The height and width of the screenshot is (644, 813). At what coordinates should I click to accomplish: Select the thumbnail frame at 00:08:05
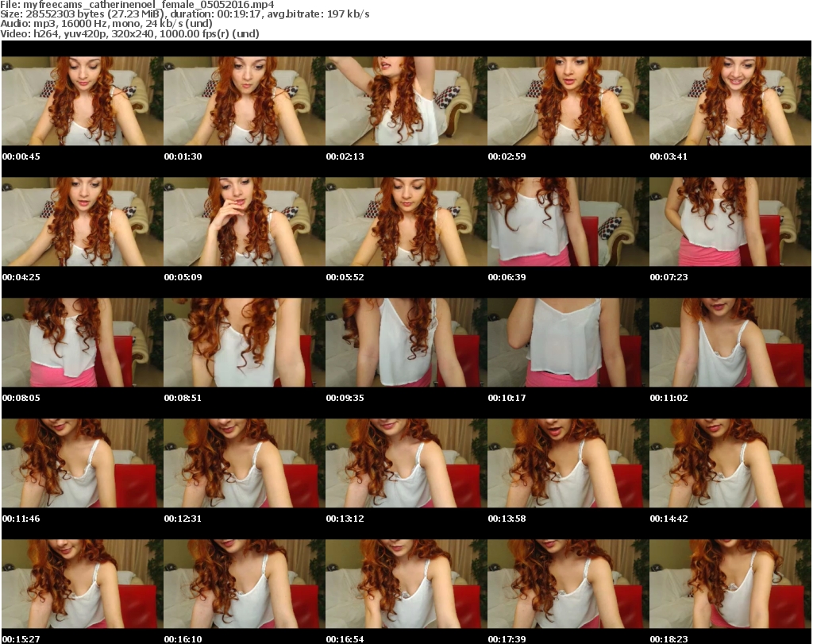pyautogui.click(x=82, y=342)
